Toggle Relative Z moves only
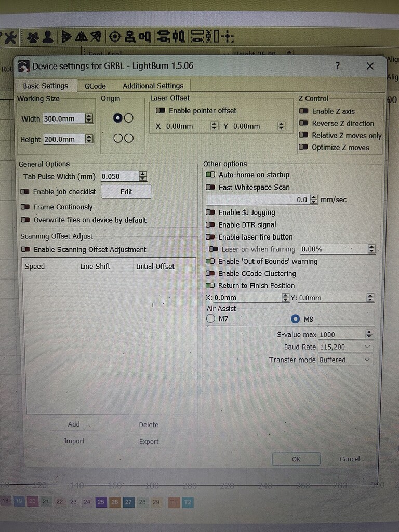Screen dimensions: 399x532 (303, 135)
